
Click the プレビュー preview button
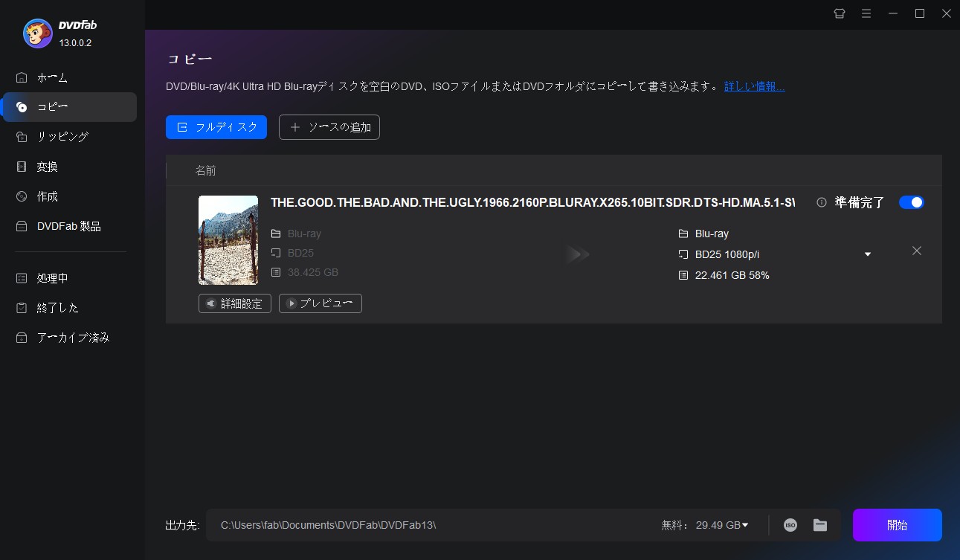pyautogui.click(x=320, y=303)
